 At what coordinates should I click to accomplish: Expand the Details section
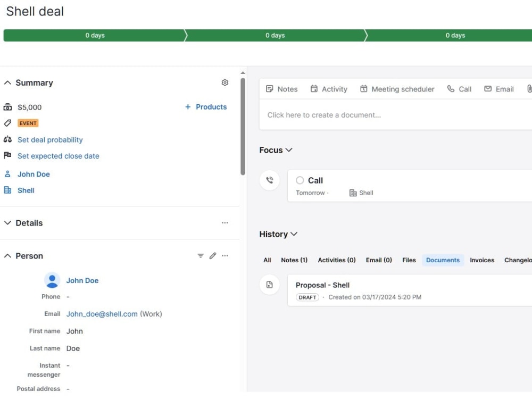[7, 223]
